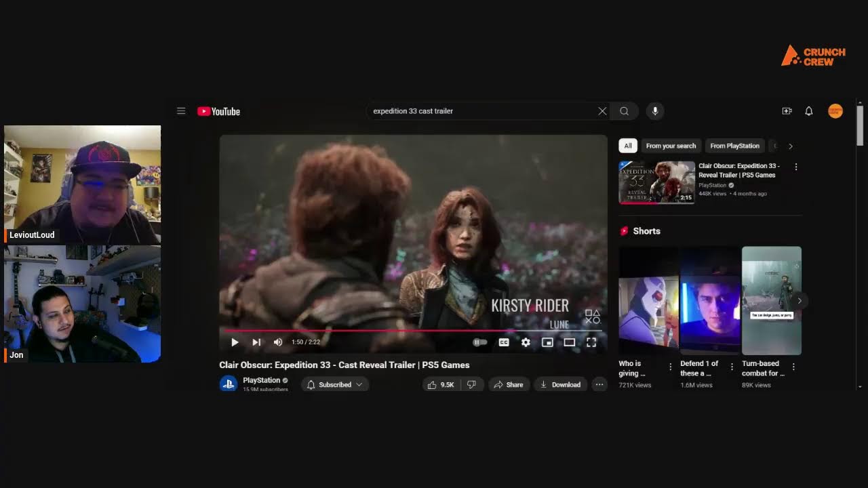
Task: Open options for Reveal Trailer recommendation
Action: (796, 167)
